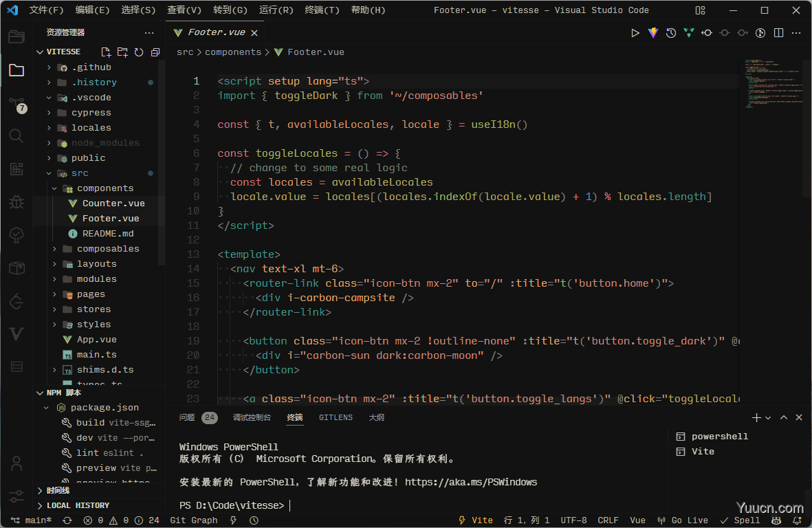
Task: Open the 终端(T) menu
Action: tap(322, 10)
